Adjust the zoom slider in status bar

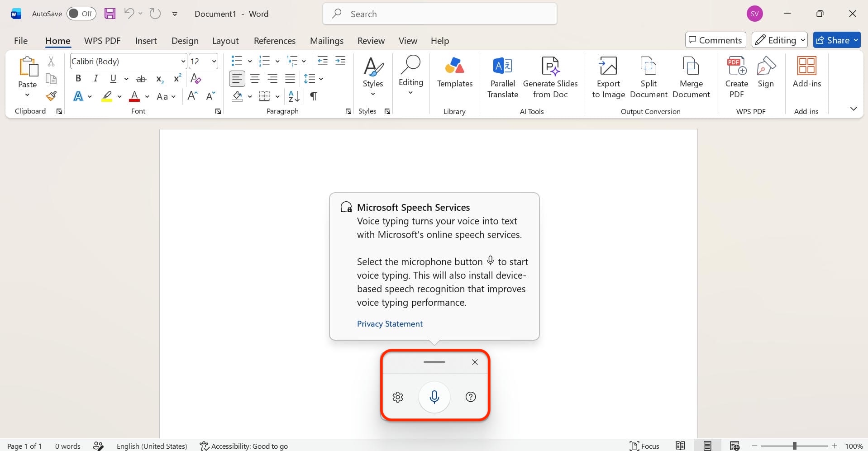pos(794,446)
